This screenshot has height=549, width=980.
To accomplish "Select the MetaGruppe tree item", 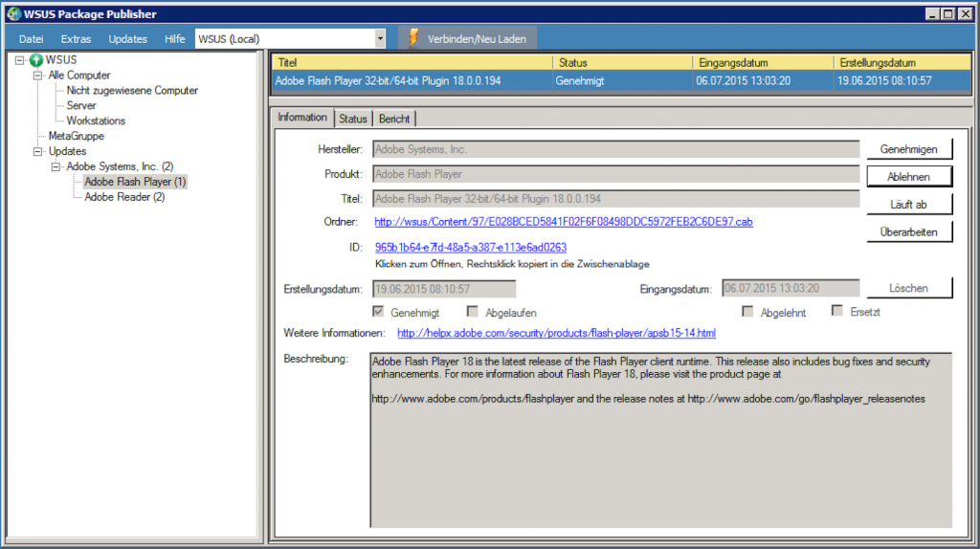I will 77,136.
